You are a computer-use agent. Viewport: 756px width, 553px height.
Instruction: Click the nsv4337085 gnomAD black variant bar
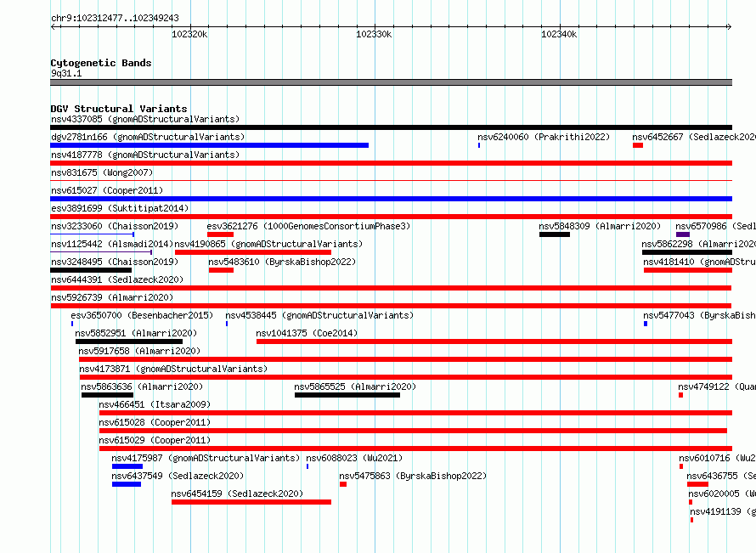[391, 127]
